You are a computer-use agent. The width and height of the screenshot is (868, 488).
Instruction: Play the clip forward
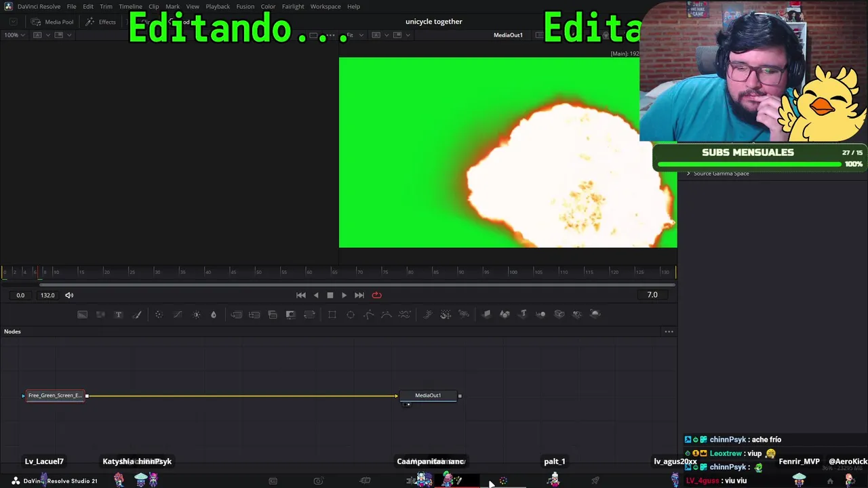pyautogui.click(x=344, y=295)
